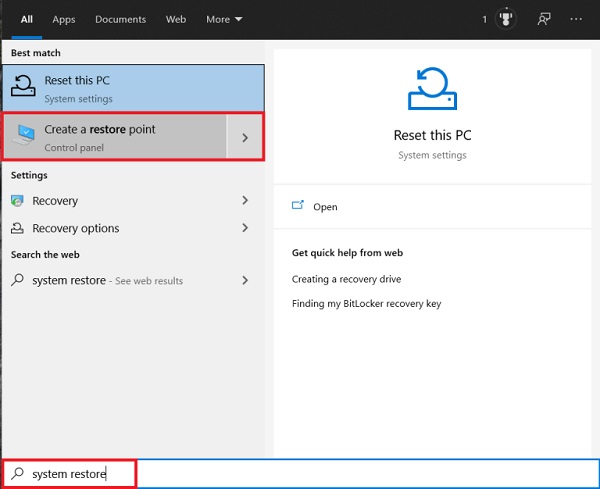Click the rewards trophy badge icon

pyautogui.click(x=505, y=18)
